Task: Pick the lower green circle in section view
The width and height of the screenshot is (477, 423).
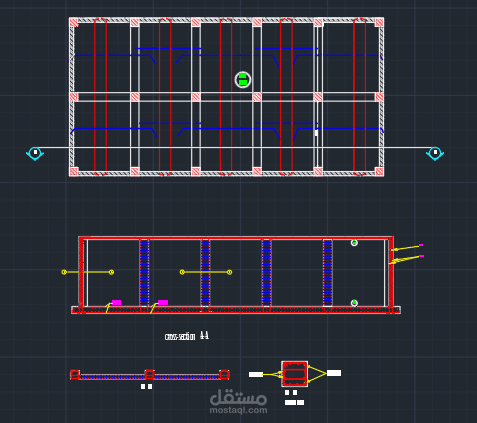Action: (354, 303)
